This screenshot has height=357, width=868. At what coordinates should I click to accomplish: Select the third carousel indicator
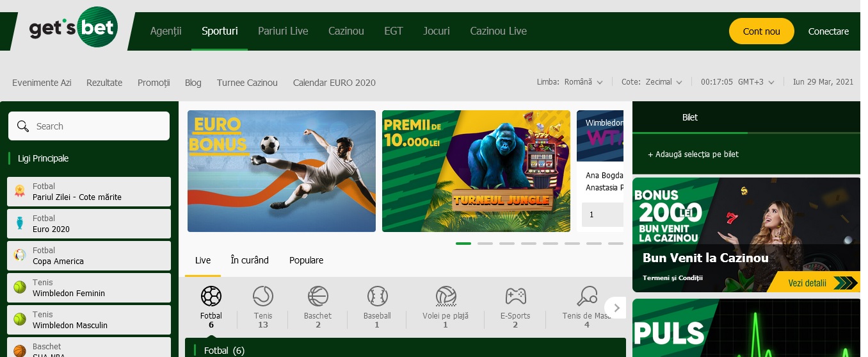pyautogui.click(x=507, y=244)
